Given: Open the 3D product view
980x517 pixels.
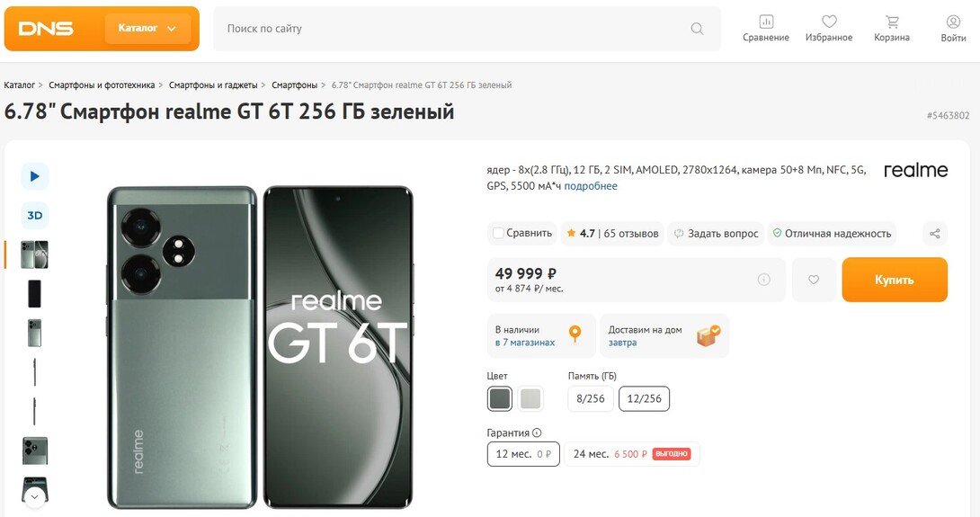Looking at the screenshot, I should [x=35, y=215].
